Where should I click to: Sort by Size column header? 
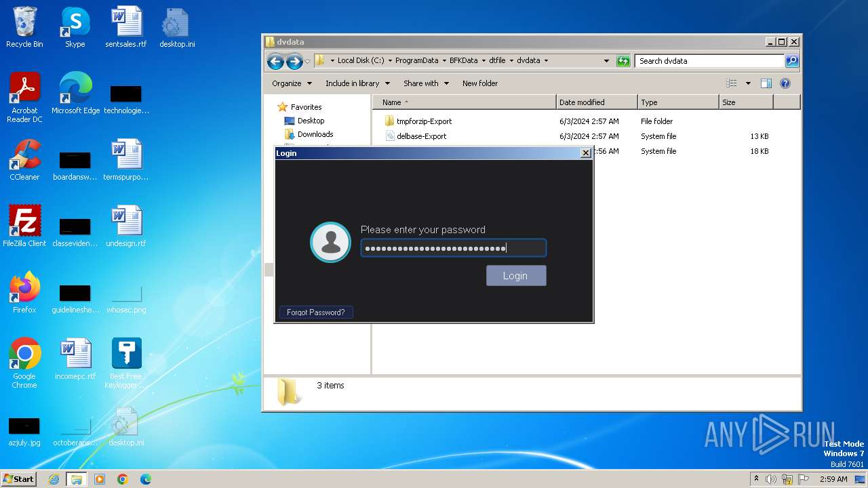click(x=746, y=102)
